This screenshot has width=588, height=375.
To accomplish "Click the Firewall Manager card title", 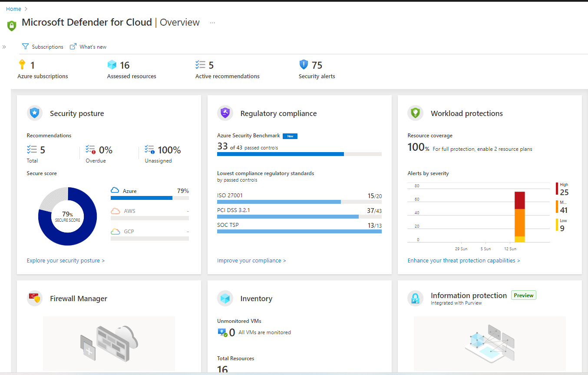I will coord(79,299).
